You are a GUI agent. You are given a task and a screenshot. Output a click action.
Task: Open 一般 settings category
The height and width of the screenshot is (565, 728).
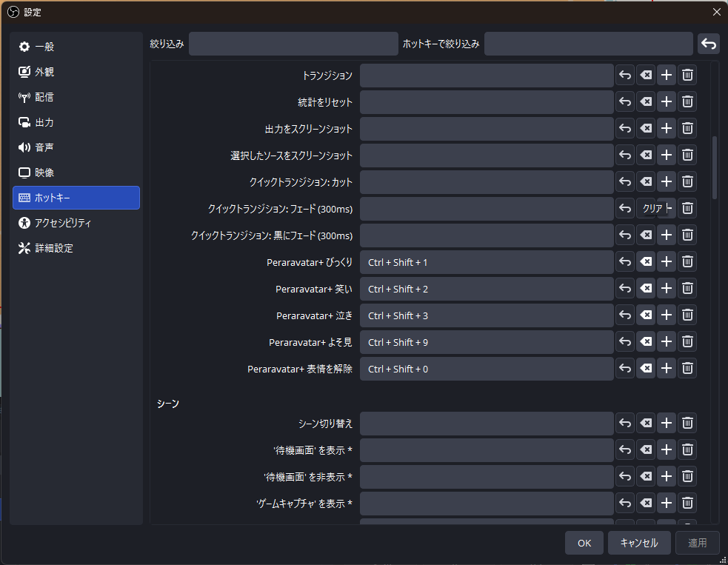76,47
